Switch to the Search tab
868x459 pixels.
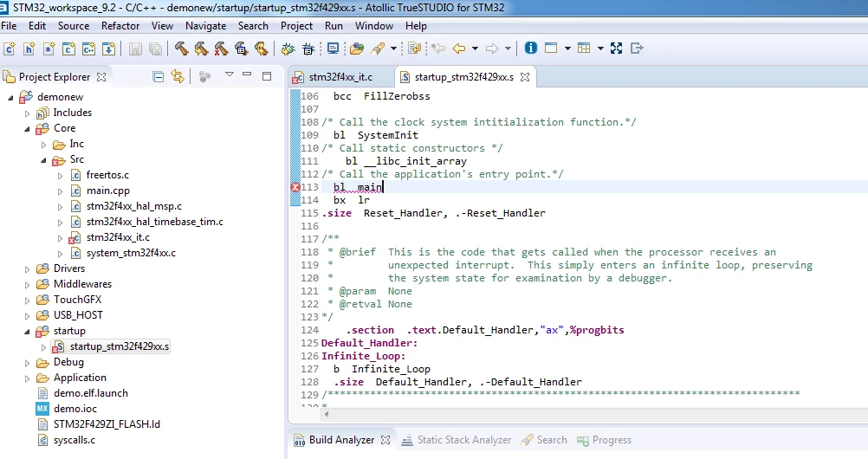[544, 440]
